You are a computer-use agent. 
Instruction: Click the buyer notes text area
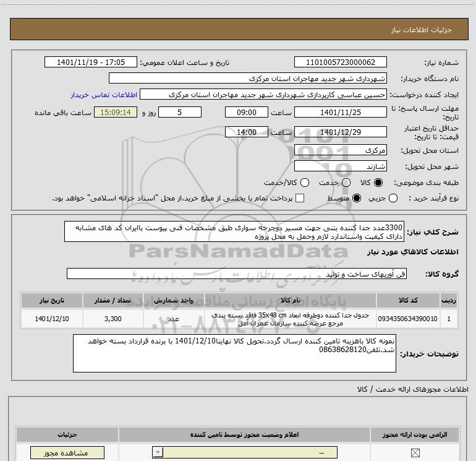coord(234,353)
